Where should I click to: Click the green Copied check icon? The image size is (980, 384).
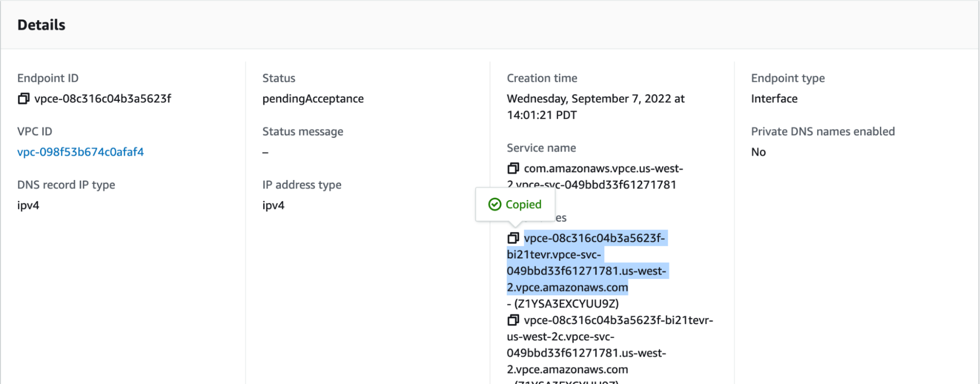point(495,205)
